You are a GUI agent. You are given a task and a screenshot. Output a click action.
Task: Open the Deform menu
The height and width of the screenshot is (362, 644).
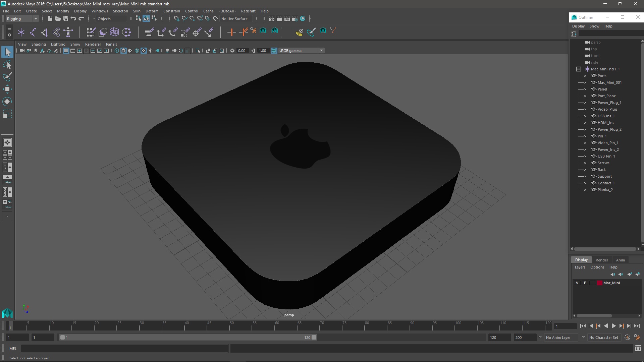tap(152, 11)
